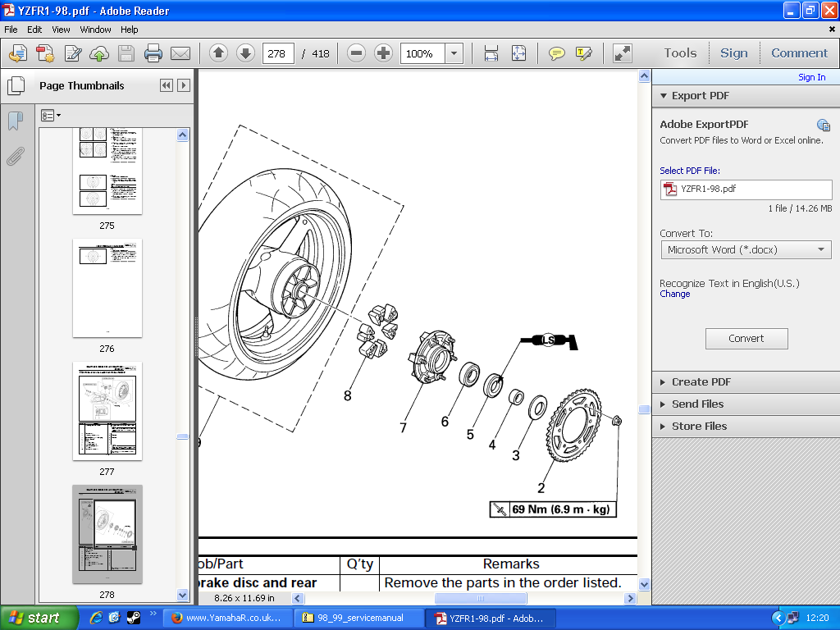Select the highlight text tool
The image size is (840, 630).
coord(584,54)
